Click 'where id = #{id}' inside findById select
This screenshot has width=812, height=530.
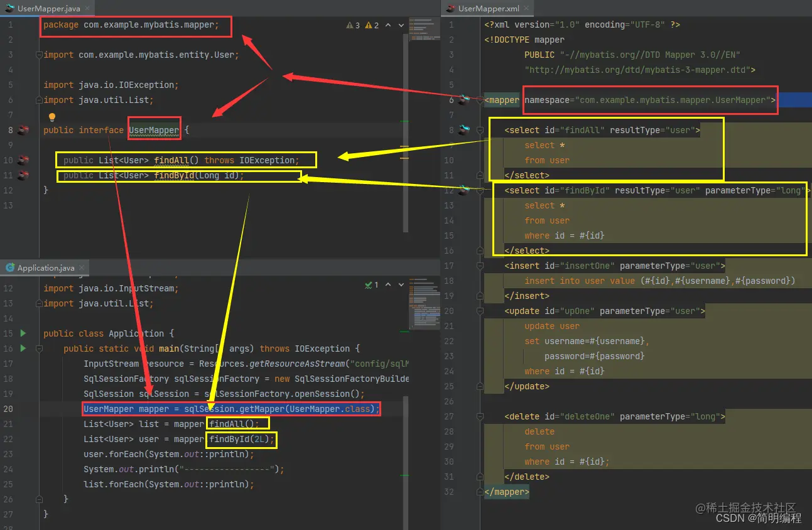565,235
